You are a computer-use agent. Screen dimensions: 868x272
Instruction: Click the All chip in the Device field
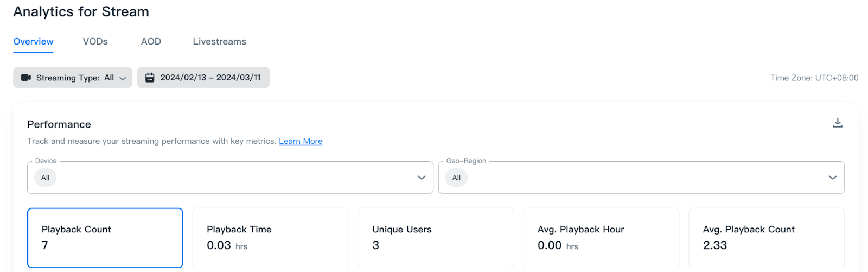(45, 178)
